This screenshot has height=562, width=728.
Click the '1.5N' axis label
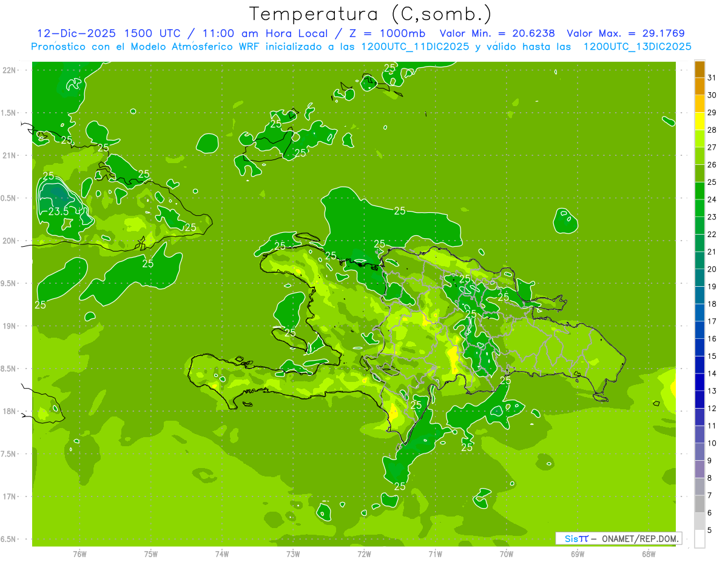click(8, 113)
